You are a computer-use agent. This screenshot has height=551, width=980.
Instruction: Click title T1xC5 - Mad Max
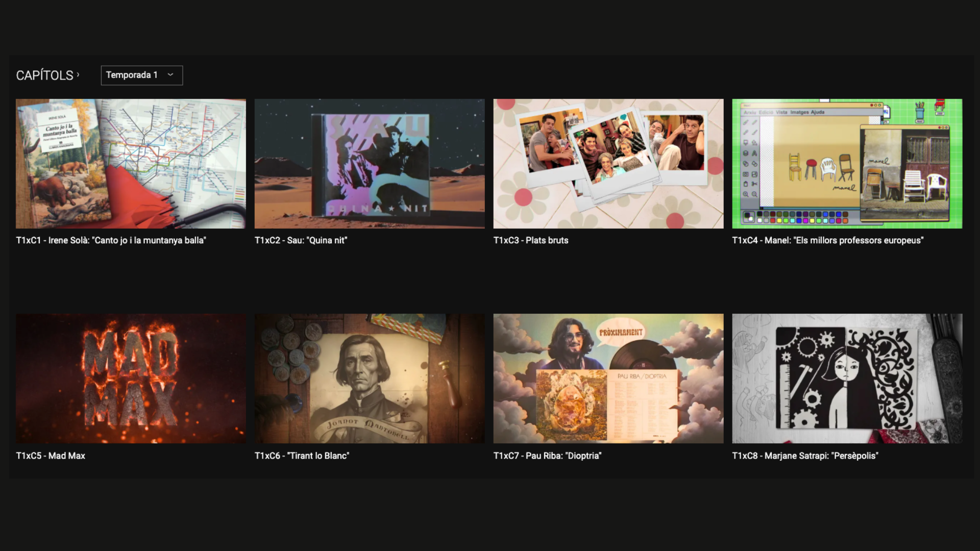(x=51, y=456)
